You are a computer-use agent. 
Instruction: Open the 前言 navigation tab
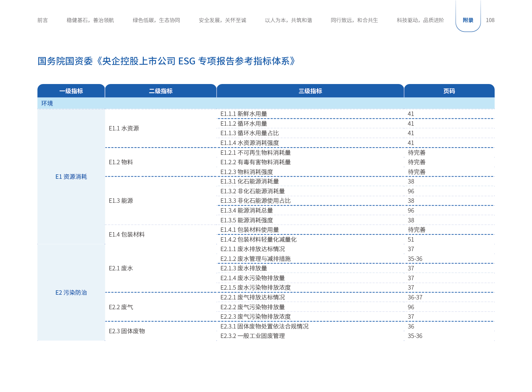point(43,20)
